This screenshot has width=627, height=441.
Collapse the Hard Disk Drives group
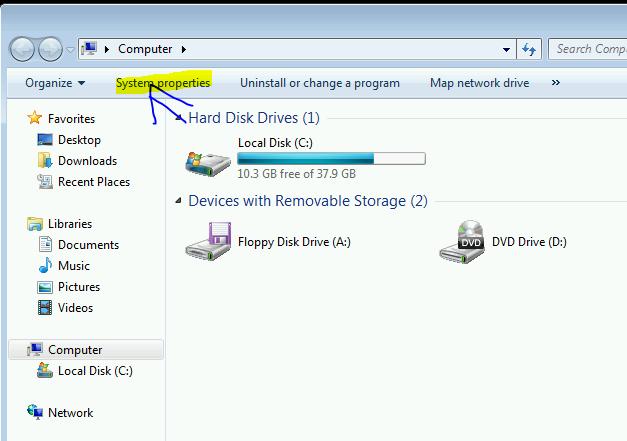click(x=180, y=118)
